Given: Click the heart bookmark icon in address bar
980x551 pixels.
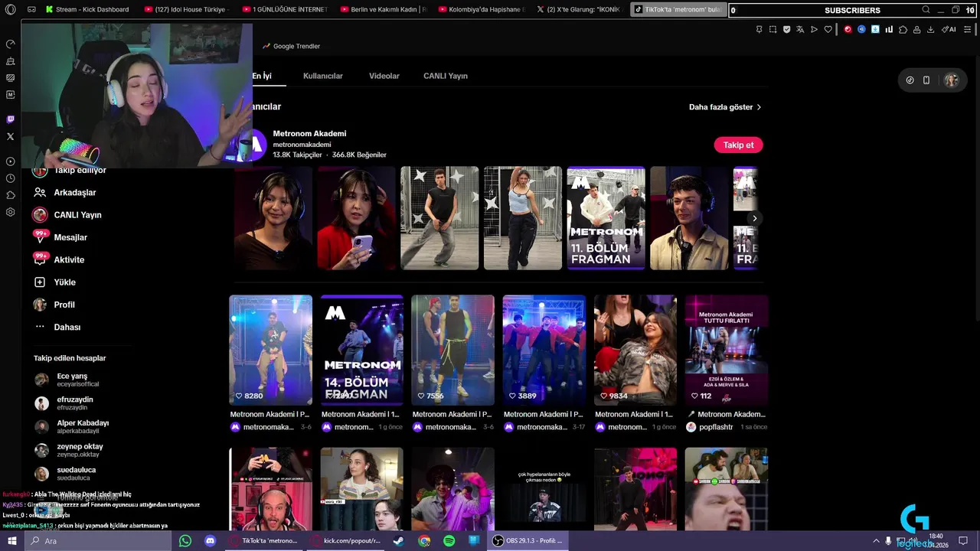Looking at the screenshot, I should point(828,29).
